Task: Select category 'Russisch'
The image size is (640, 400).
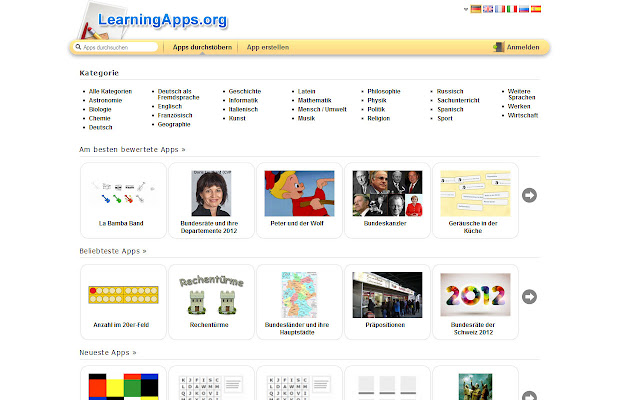Action: (450, 91)
